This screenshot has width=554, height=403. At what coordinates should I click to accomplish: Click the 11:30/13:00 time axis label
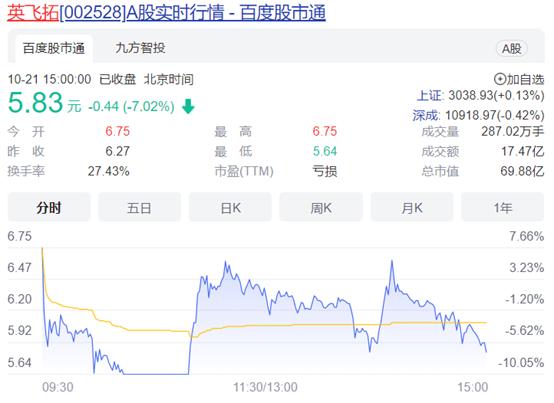[x=265, y=387]
